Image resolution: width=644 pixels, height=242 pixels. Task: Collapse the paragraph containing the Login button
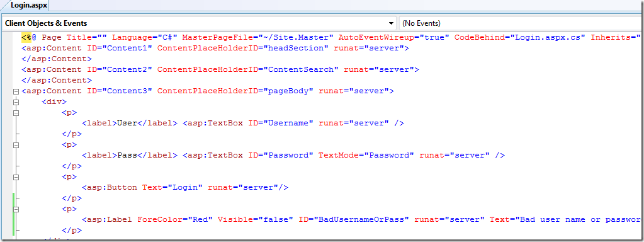16,177
